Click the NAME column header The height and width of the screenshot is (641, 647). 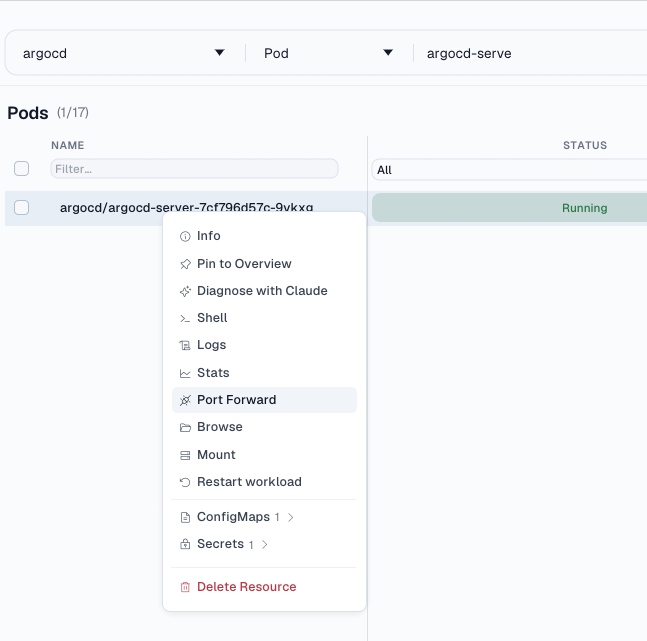pyautogui.click(x=68, y=145)
